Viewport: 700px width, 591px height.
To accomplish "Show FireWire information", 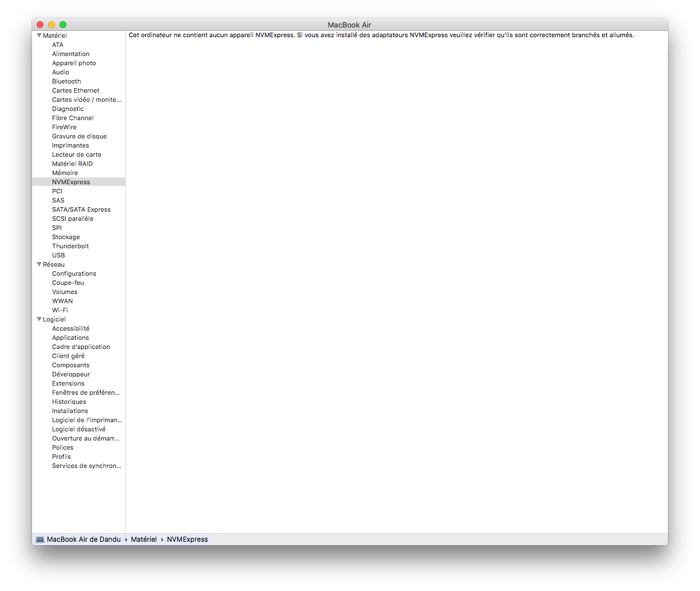I will [64, 127].
